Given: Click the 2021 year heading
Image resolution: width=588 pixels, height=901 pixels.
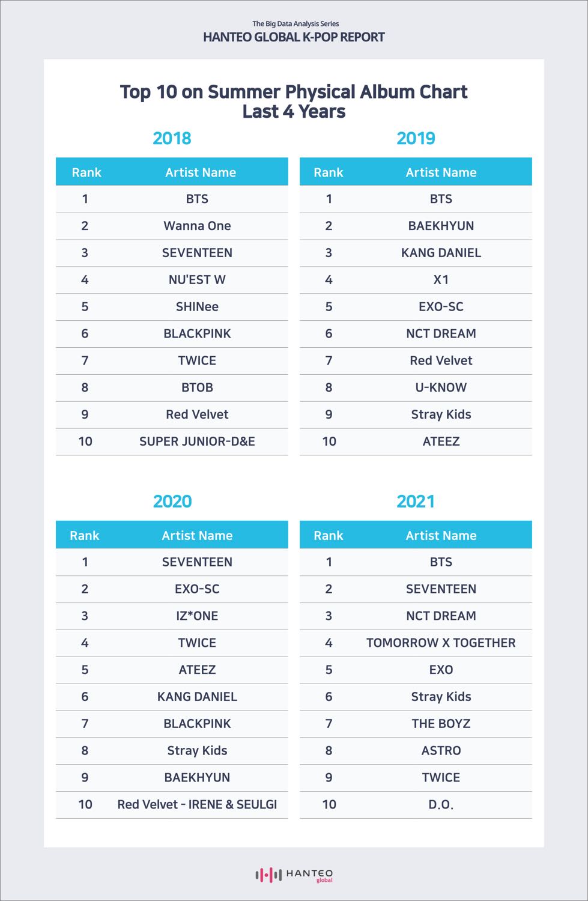Looking at the screenshot, I should point(416,502).
